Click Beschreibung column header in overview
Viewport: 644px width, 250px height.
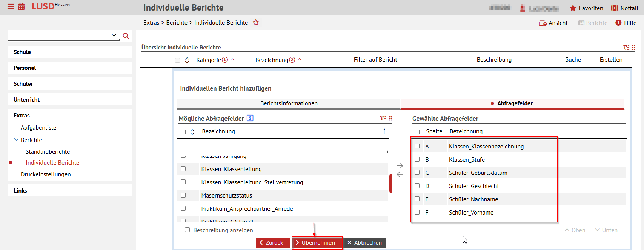[x=494, y=60]
